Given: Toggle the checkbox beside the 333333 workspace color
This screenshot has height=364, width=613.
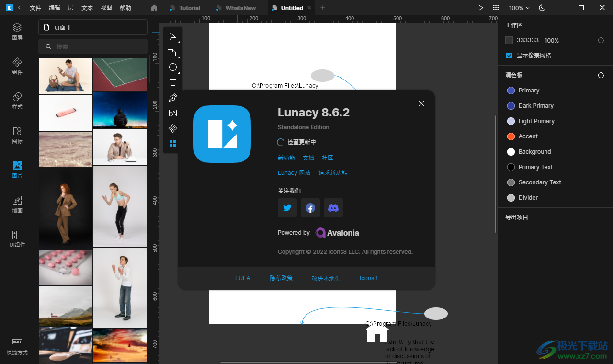Looking at the screenshot, I should pyautogui.click(x=509, y=40).
